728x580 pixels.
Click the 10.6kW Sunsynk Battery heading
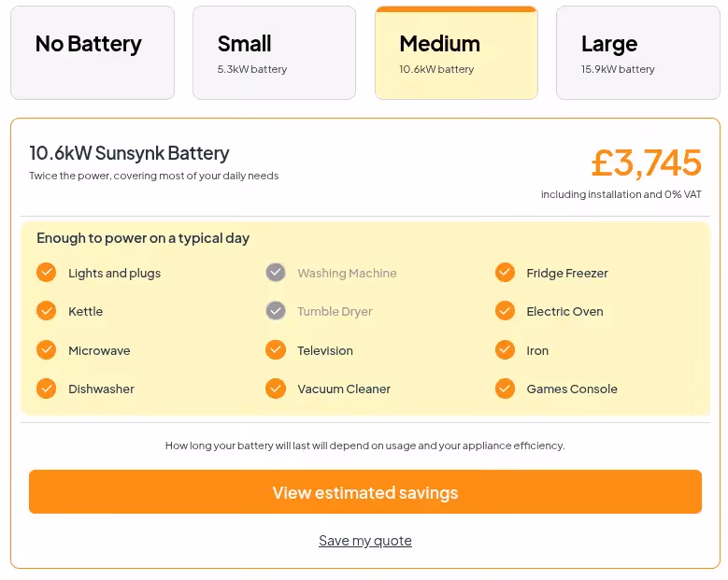(x=129, y=153)
